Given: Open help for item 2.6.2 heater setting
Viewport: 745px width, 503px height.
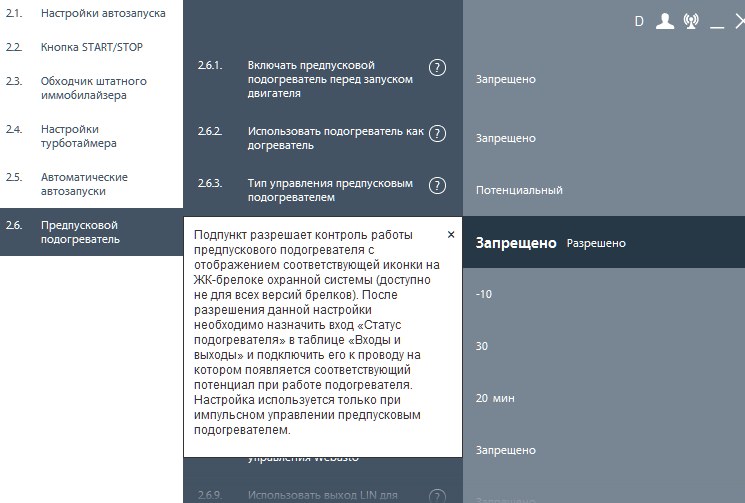Looking at the screenshot, I should coord(437,133).
